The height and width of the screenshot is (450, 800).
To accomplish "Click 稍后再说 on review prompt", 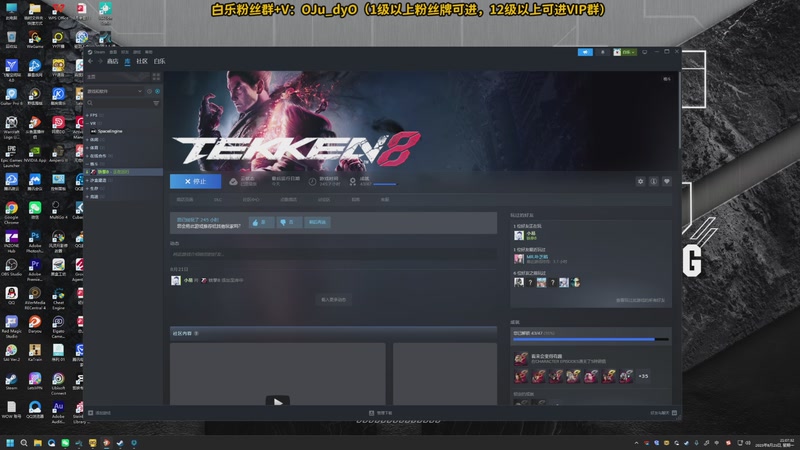I will [x=317, y=222].
